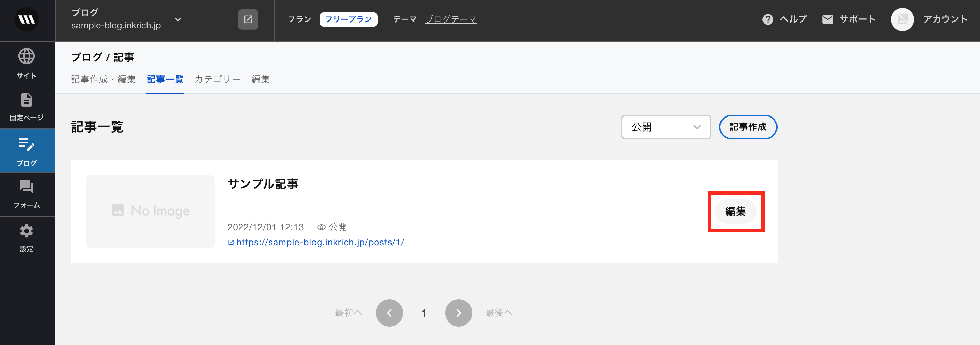Click the 最後へ pagination link
980x345 pixels.
(x=499, y=313)
